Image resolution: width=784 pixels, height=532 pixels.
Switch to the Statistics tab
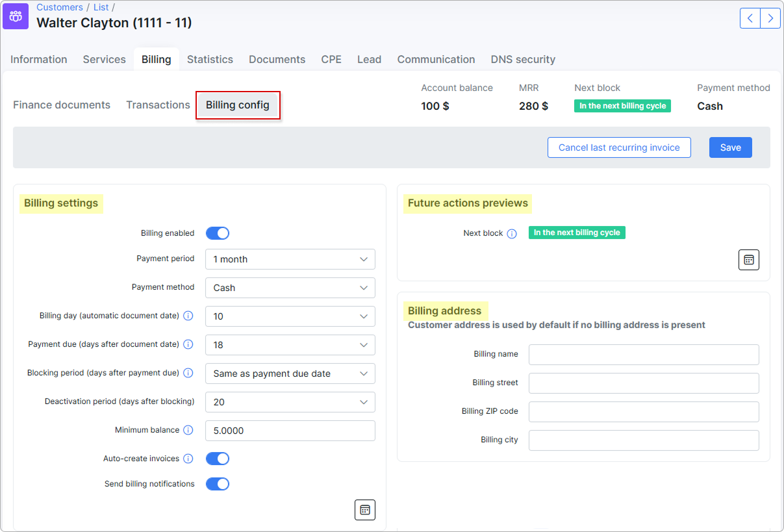210,59
